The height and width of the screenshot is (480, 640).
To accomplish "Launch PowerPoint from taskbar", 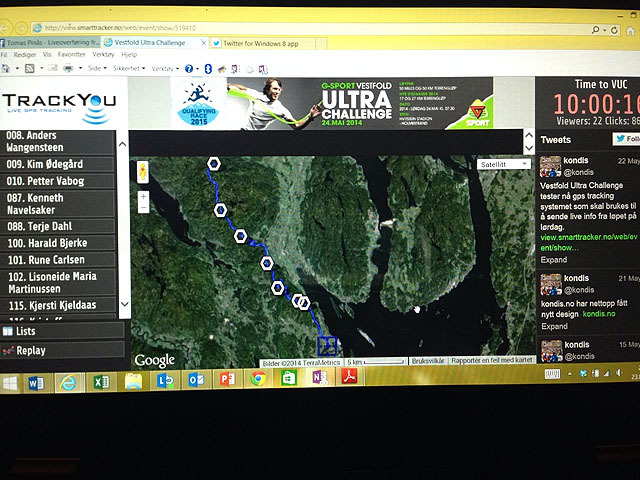I will coord(227,380).
